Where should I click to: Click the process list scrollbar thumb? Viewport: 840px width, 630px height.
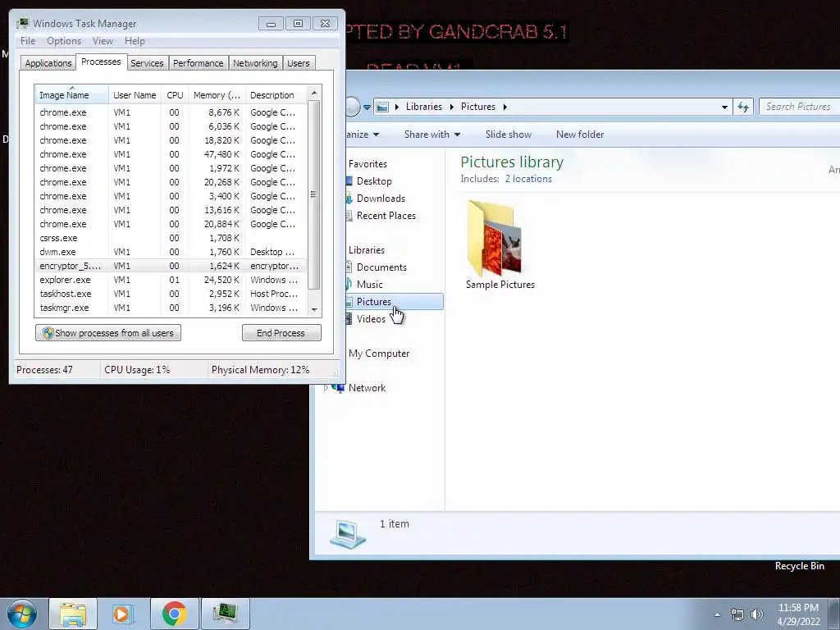click(314, 194)
